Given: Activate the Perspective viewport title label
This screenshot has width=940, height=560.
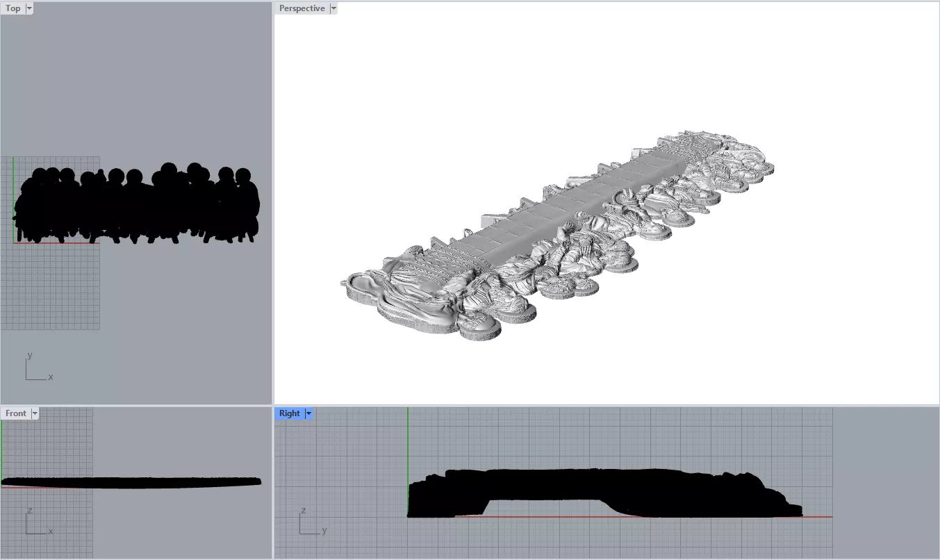Looking at the screenshot, I should click(x=302, y=8).
